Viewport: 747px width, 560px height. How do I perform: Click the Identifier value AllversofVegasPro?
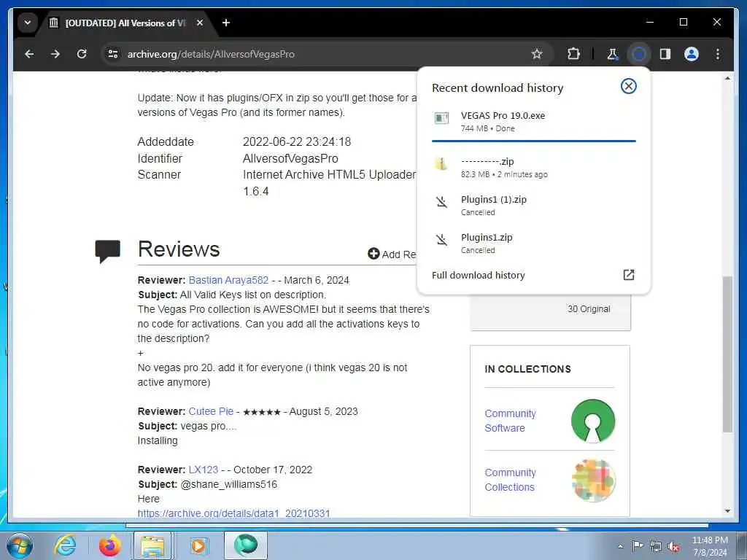click(290, 158)
